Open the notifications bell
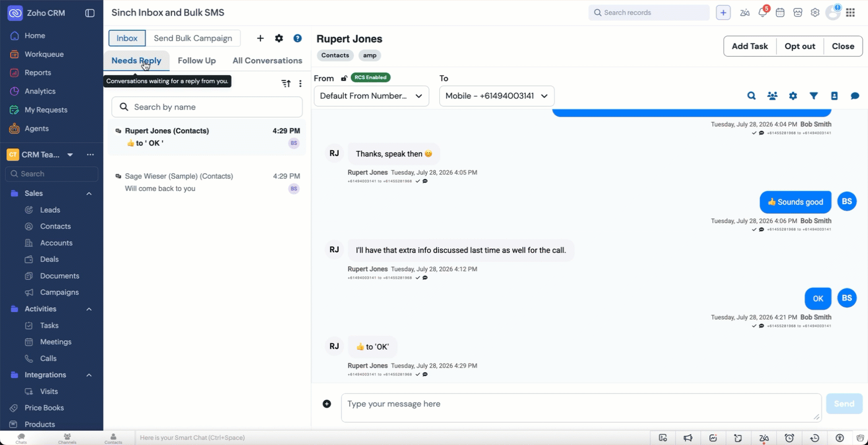Viewport: 868px width, 445px height. tap(762, 12)
